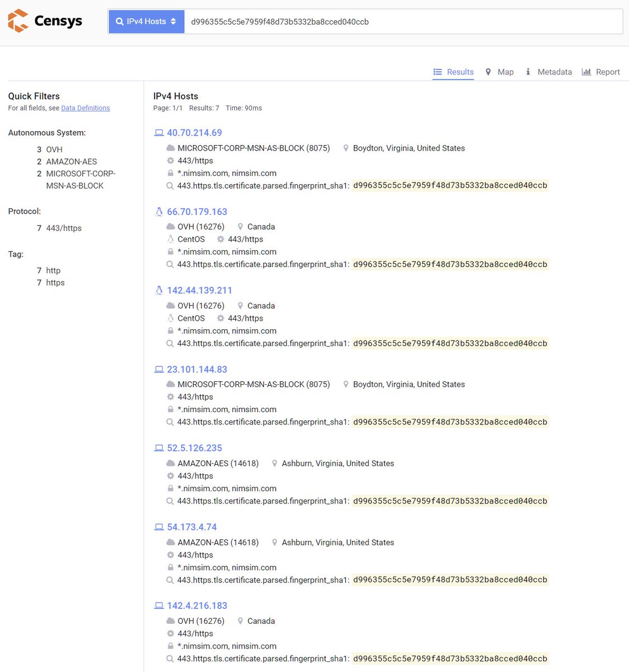Open the Data Definitions link

tap(86, 108)
